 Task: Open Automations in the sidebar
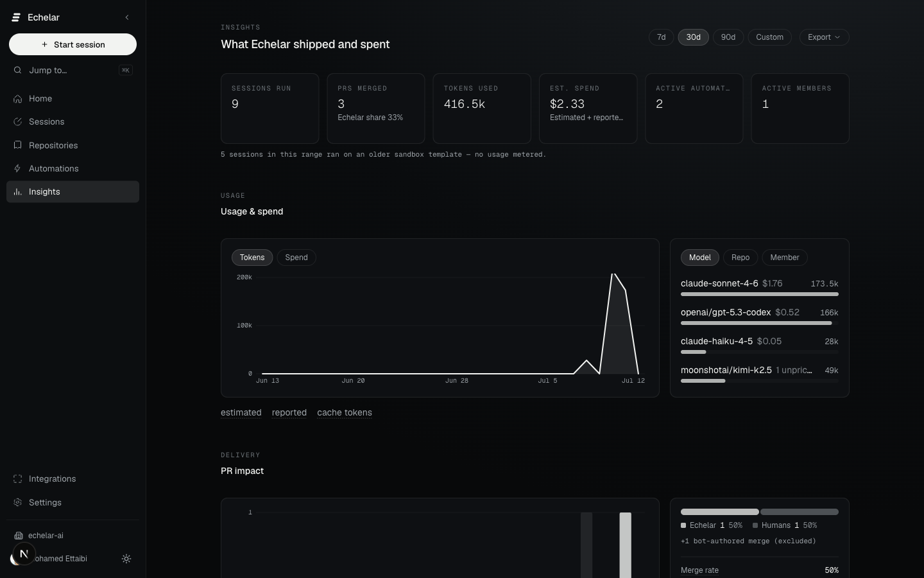[73, 168]
